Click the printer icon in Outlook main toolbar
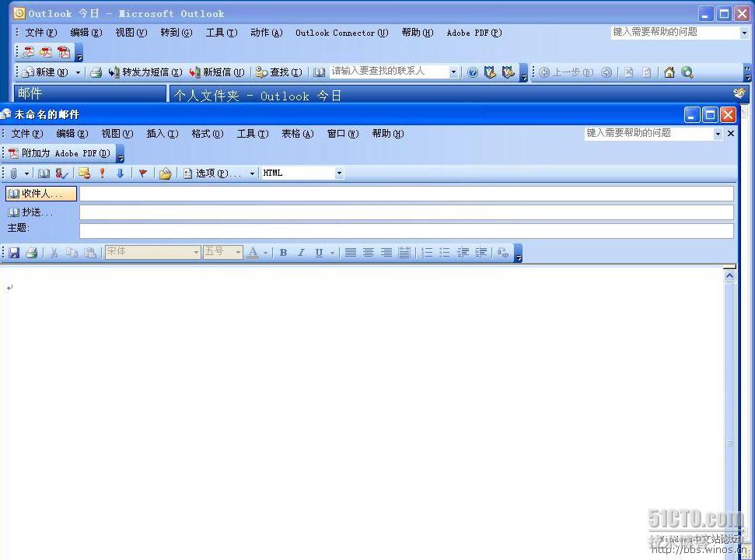Viewport: 755px width, 560px height. (x=96, y=72)
